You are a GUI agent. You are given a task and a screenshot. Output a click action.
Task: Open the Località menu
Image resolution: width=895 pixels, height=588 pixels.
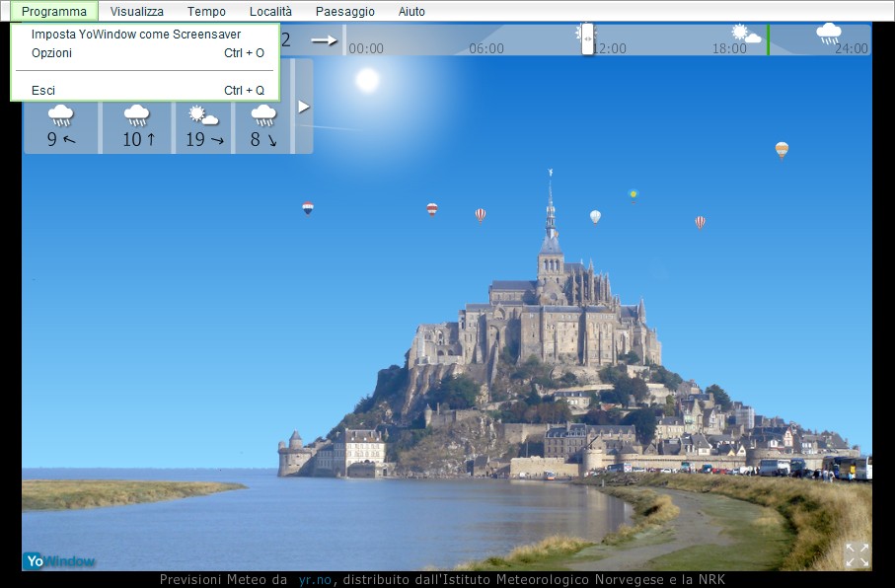tap(270, 12)
